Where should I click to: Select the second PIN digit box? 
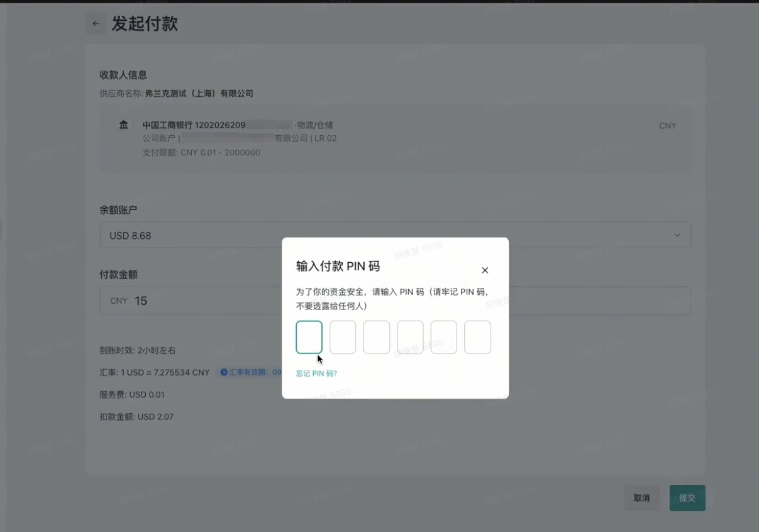pyautogui.click(x=343, y=337)
